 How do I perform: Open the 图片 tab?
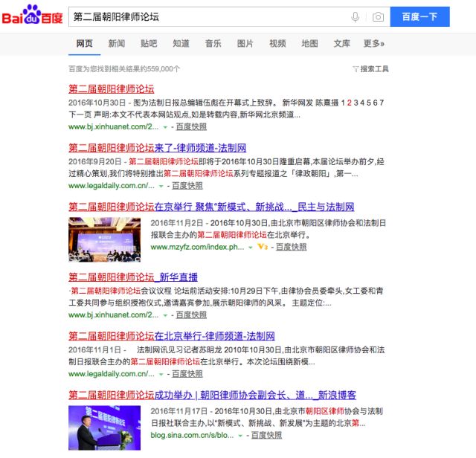(x=245, y=43)
